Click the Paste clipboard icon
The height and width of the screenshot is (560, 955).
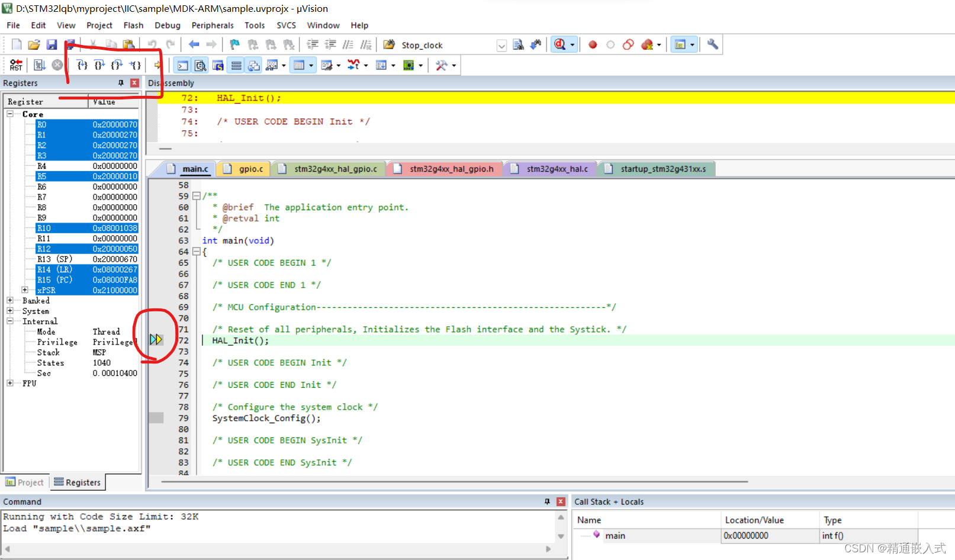point(128,44)
